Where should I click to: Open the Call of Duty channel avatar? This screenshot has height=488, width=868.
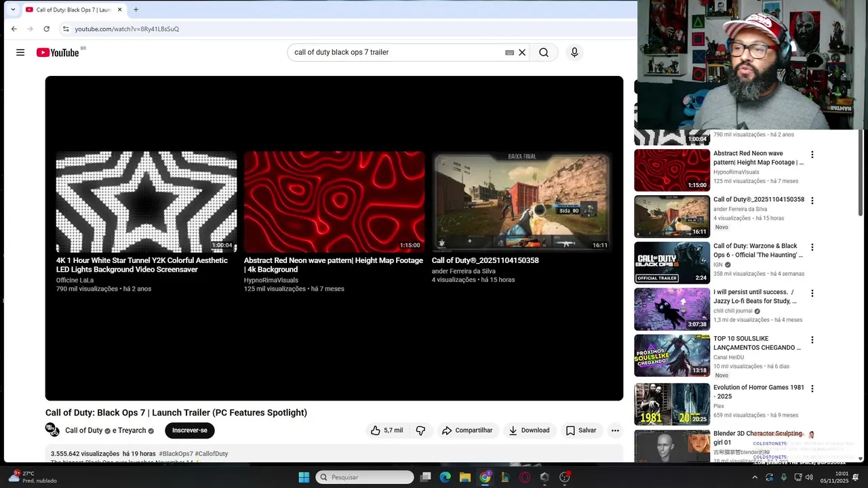tap(53, 430)
